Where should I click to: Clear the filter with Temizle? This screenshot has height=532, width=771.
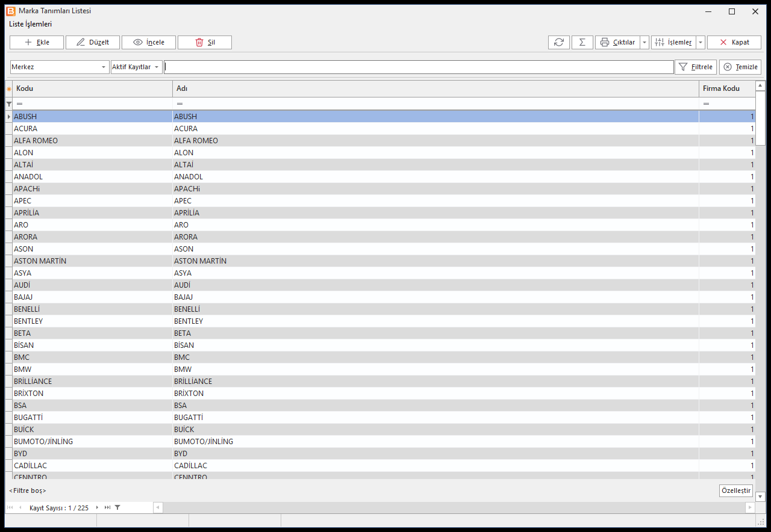(x=740, y=67)
